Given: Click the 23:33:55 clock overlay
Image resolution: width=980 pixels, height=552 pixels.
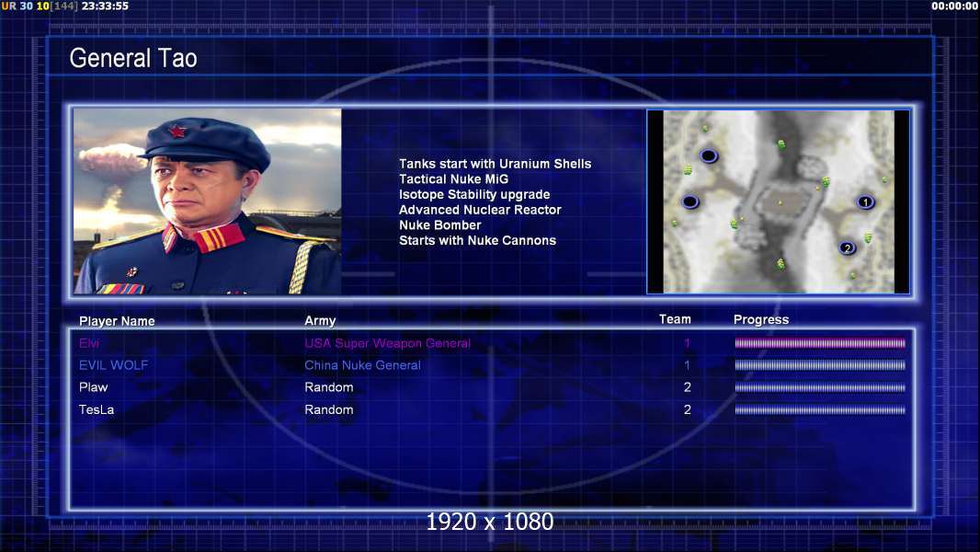Looking at the screenshot, I should 105,6.
